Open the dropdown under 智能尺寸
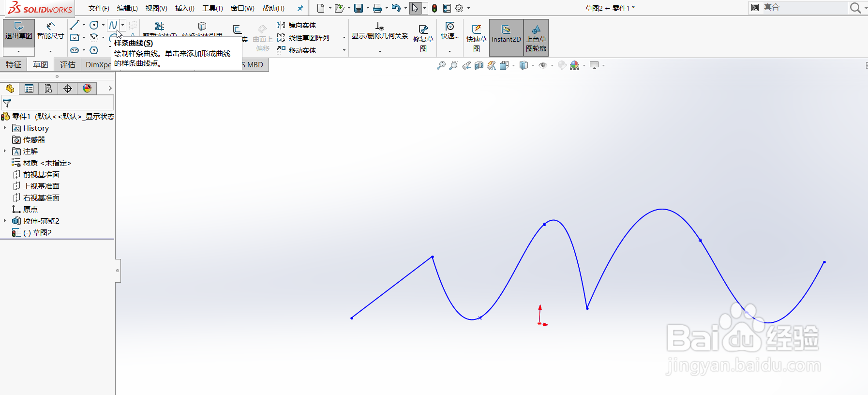Screen dimensions: 868x395 tap(50, 51)
